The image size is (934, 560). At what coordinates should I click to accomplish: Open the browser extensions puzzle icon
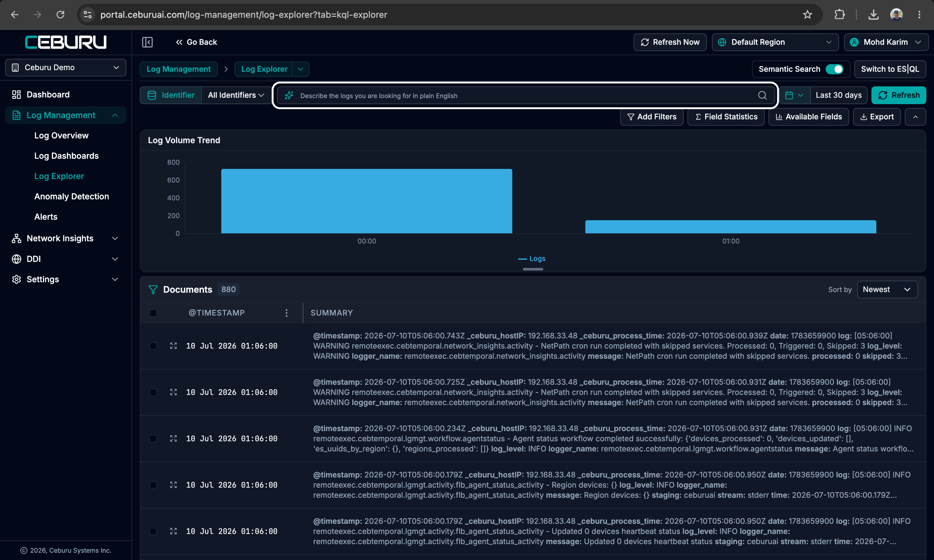[840, 14]
